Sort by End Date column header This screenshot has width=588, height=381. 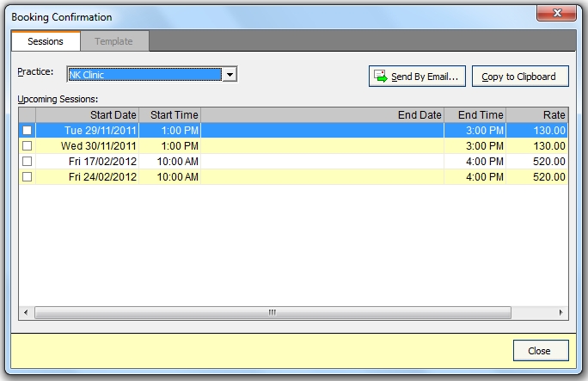[x=322, y=114]
